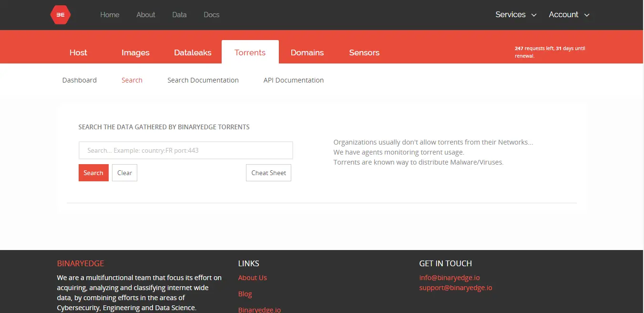The image size is (644, 313).
Task: Go to the About page in top navigation
Action: point(146,15)
